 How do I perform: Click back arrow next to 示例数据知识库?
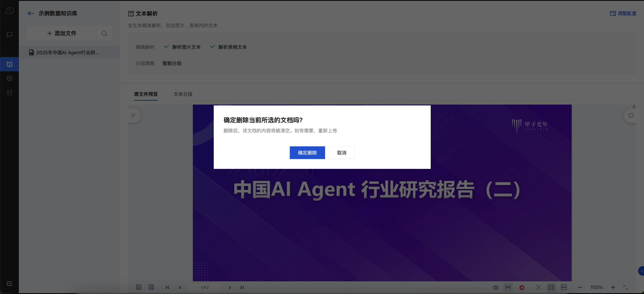point(30,14)
